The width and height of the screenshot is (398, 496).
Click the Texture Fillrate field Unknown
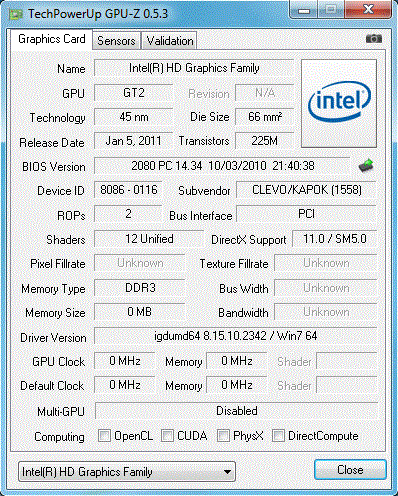pyautogui.click(x=326, y=263)
